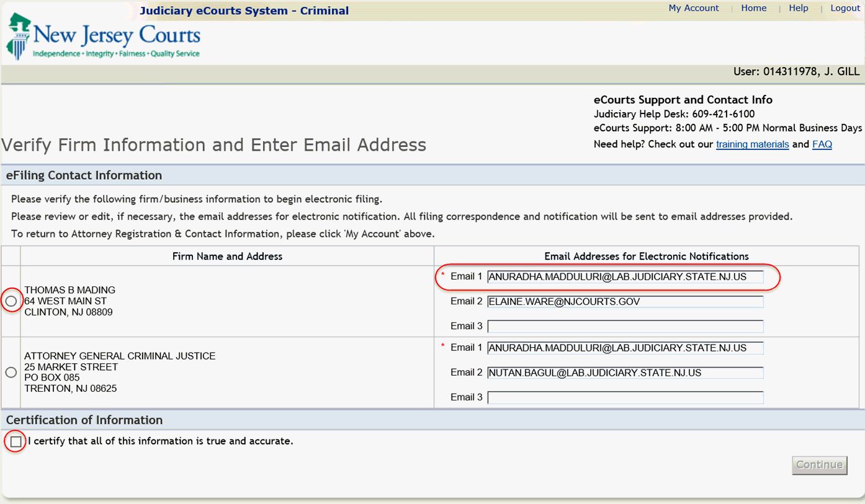The height and width of the screenshot is (504, 865).
Task: Click Email 2 field containing ELAINE.WARE address
Action: [625, 302]
